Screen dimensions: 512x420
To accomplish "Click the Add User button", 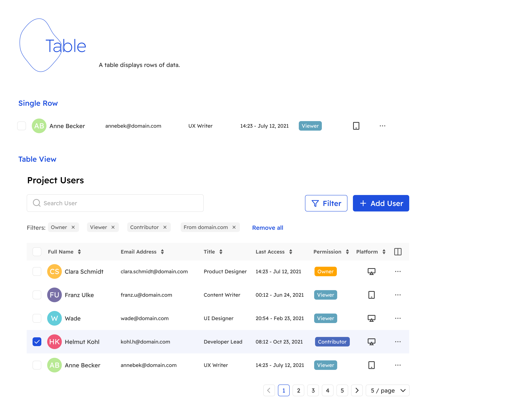I will click(x=381, y=203).
